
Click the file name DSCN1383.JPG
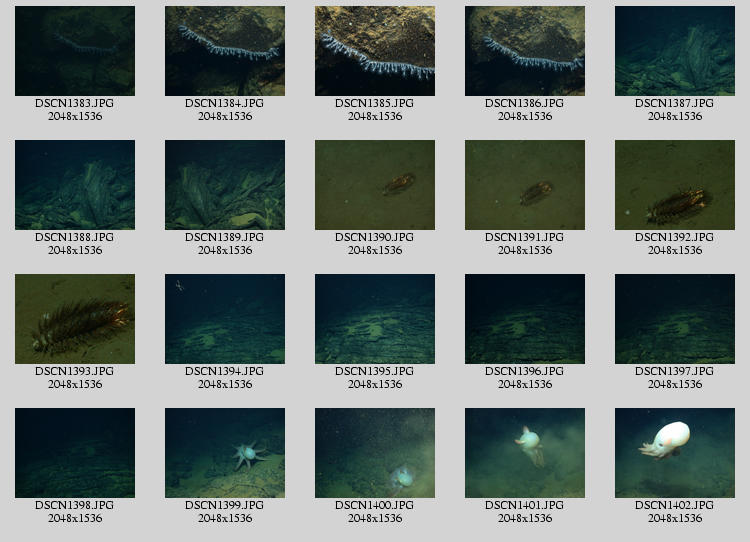point(75,103)
